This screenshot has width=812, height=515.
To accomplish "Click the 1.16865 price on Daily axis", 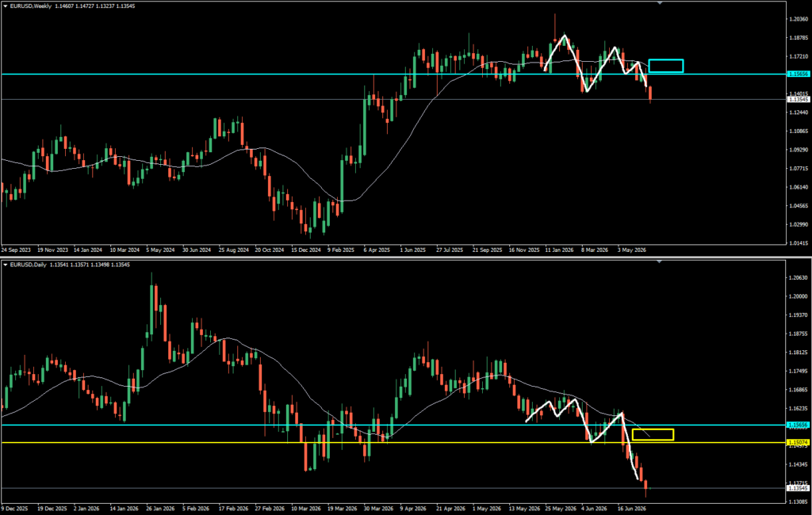I will coord(799,390).
